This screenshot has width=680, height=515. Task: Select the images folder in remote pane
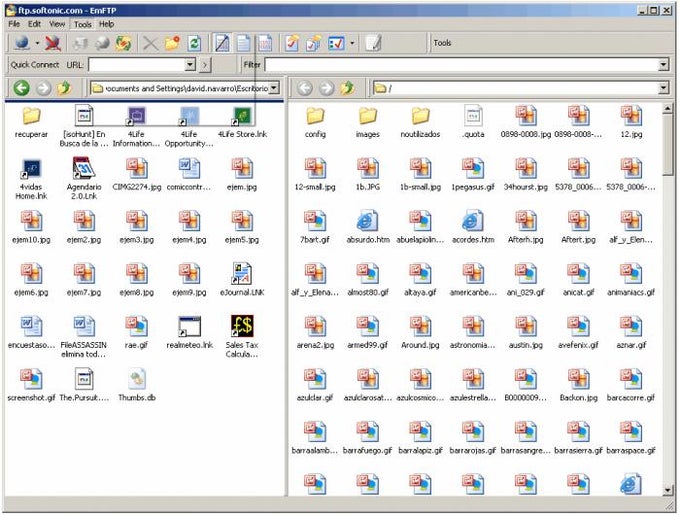tap(368, 121)
